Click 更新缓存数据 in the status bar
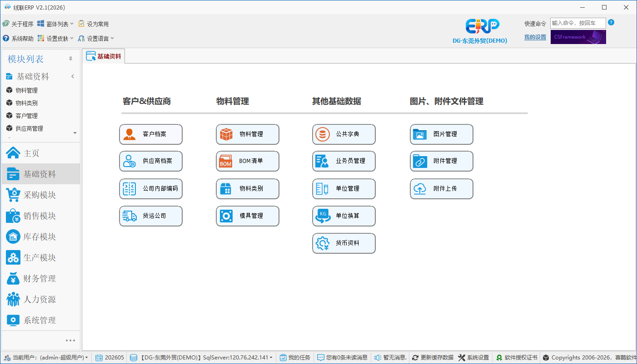This screenshot has height=364, width=637. tap(433, 358)
